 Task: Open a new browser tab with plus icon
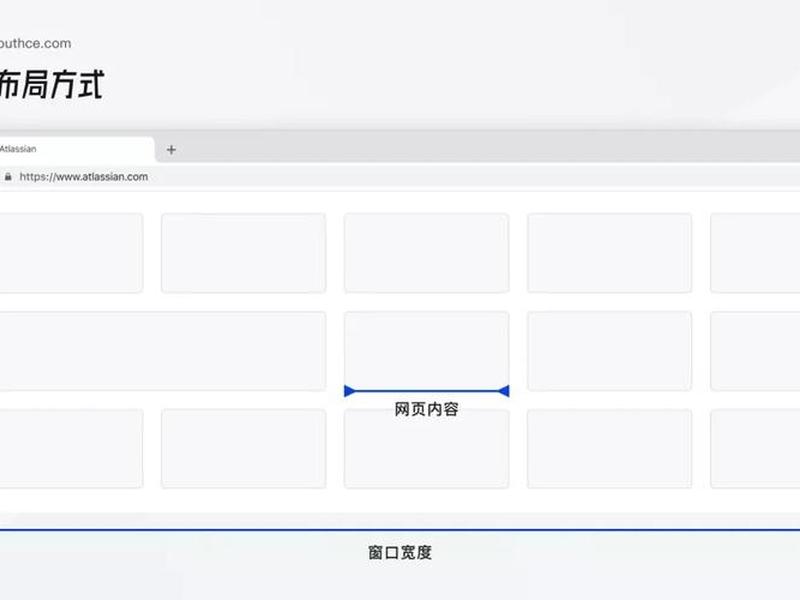tap(171, 150)
